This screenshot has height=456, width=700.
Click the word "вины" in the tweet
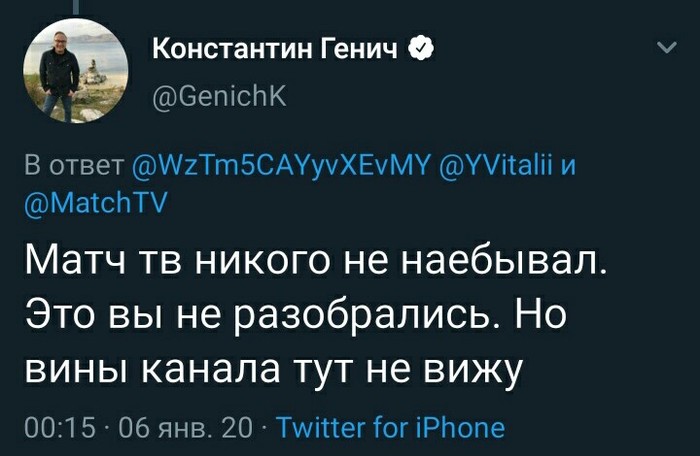pyautogui.click(x=72, y=369)
